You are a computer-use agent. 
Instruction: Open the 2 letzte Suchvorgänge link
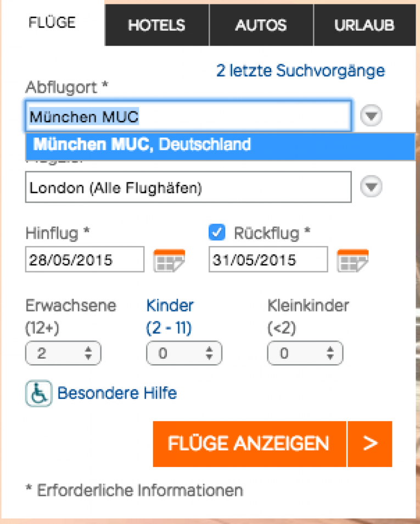300,70
